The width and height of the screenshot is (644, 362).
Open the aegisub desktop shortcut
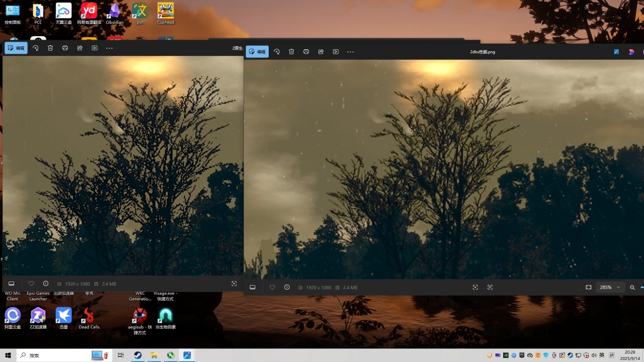140,321
